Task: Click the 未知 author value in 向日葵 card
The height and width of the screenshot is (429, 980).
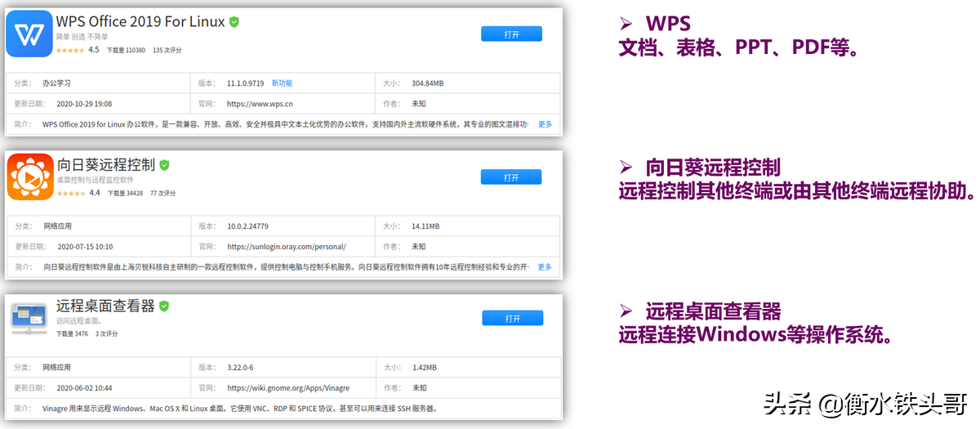Action: [419, 246]
